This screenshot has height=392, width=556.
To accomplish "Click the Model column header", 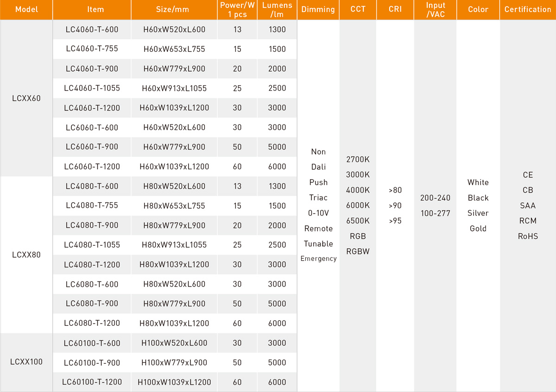I will click(x=26, y=10).
